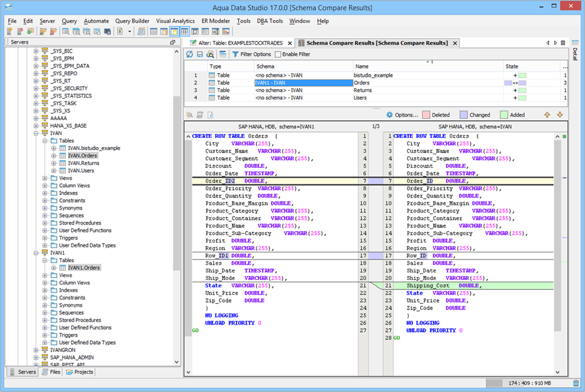Click the Changed lavender color swatch
Viewport: 585px width, 392px height.
coord(464,115)
